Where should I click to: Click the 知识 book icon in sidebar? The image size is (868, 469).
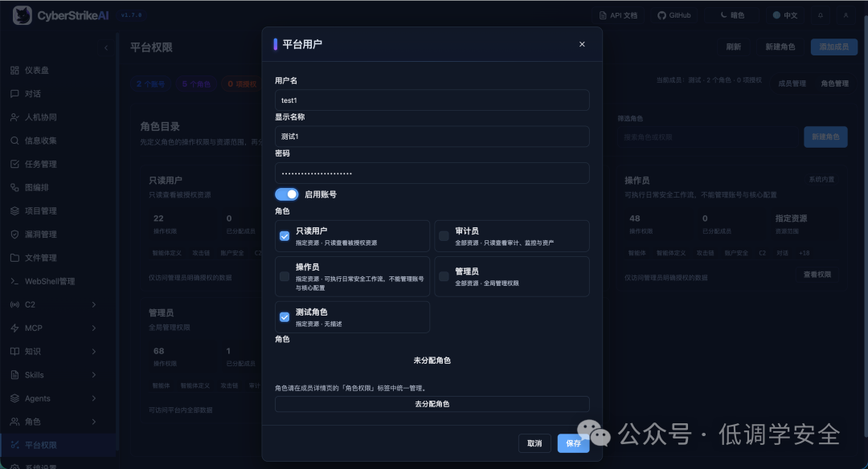[x=15, y=351]
